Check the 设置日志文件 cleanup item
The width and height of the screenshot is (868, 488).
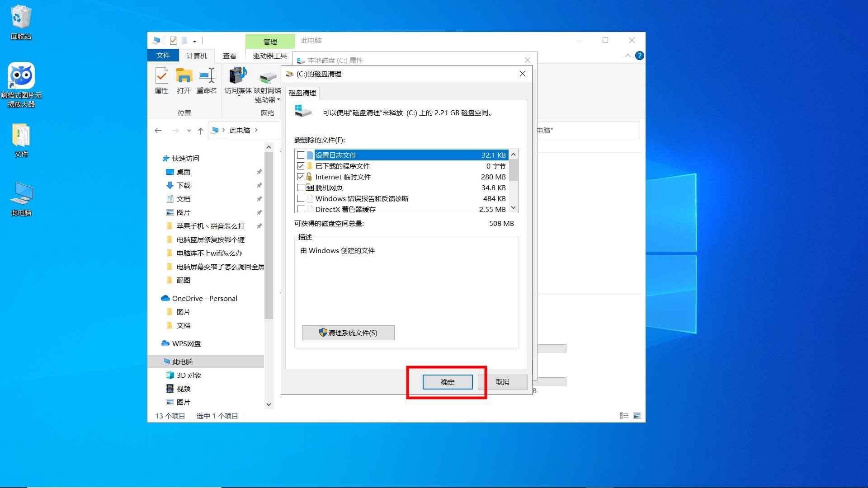coord(301,155)
